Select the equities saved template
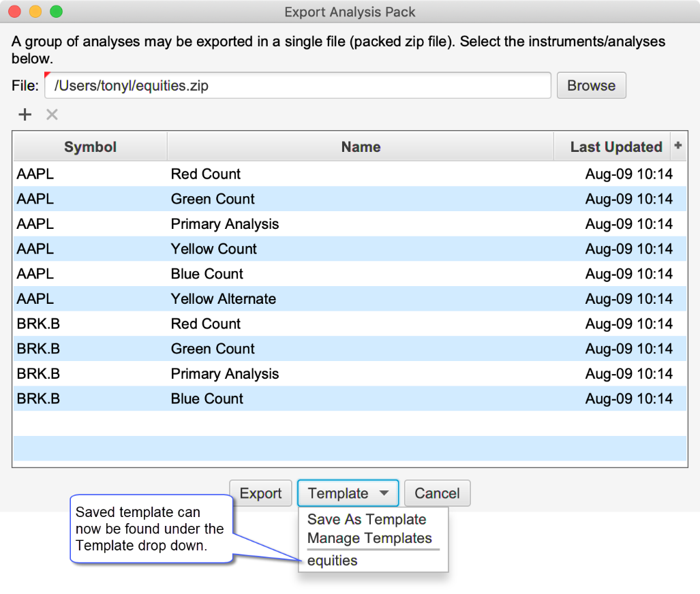 point(333,561)
